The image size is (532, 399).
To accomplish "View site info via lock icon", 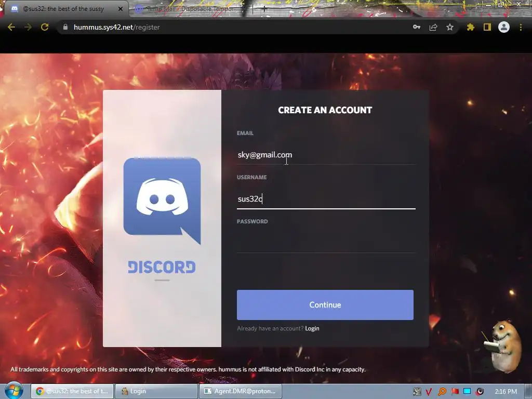I will coord(65,27).
